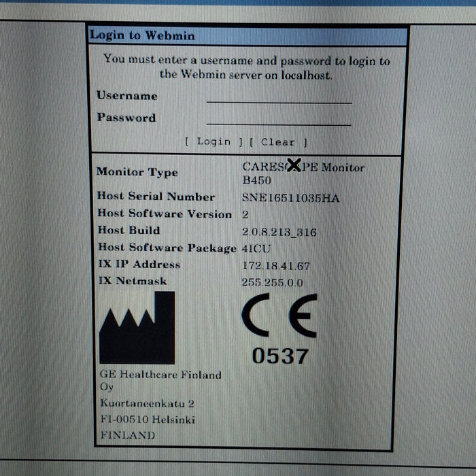Click the 'Host Serial Number' label
476x476 pixels.
point(156,197)
